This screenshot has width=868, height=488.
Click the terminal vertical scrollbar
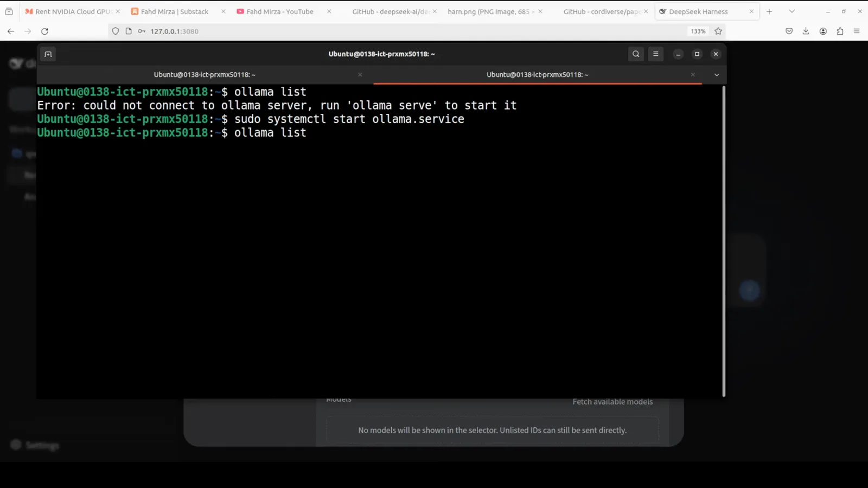pyautogui.click(x=724, y=241)
